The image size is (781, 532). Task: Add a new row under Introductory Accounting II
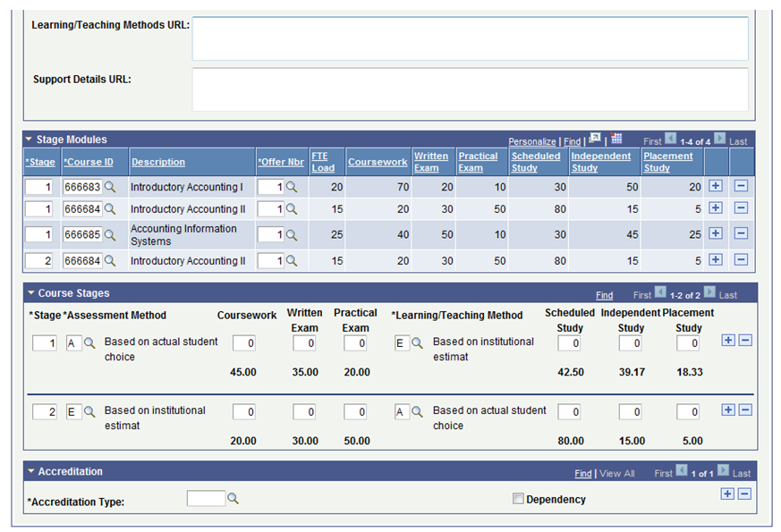coord(716,208)
